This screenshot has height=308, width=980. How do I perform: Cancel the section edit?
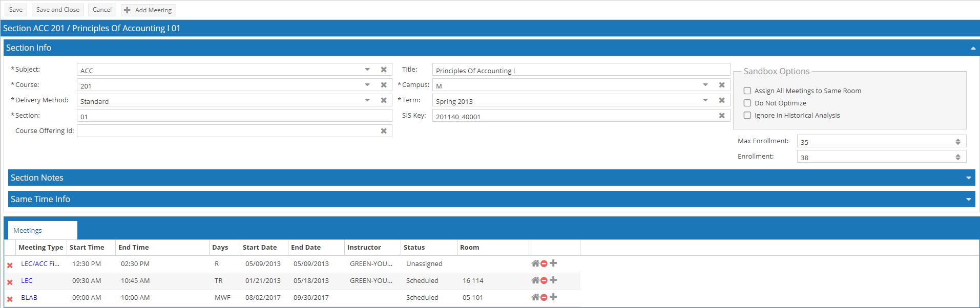coord(102,10)
